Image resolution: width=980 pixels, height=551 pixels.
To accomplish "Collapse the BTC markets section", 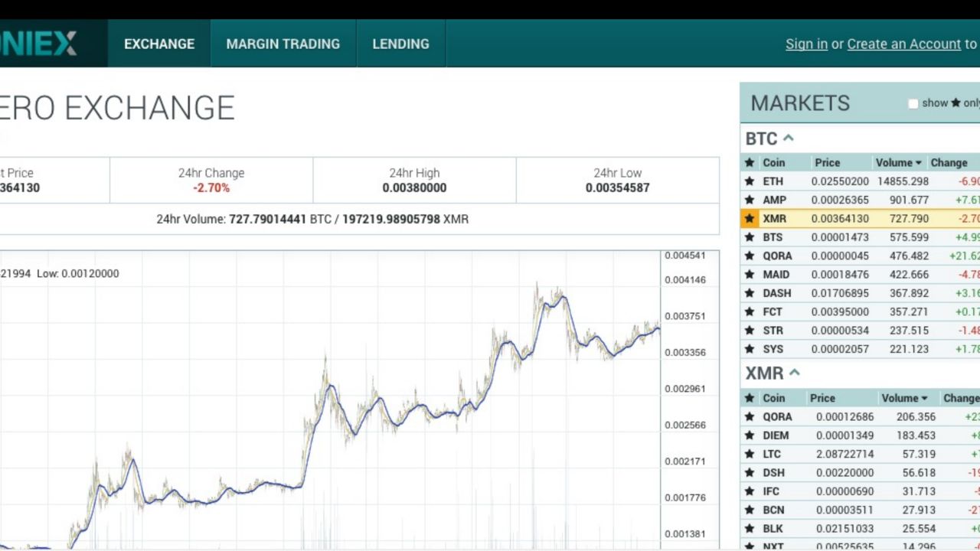I will 788,139.
